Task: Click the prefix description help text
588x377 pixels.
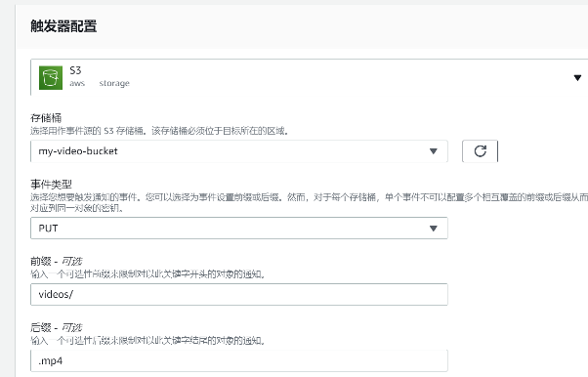Action: [x=148, y=274]
